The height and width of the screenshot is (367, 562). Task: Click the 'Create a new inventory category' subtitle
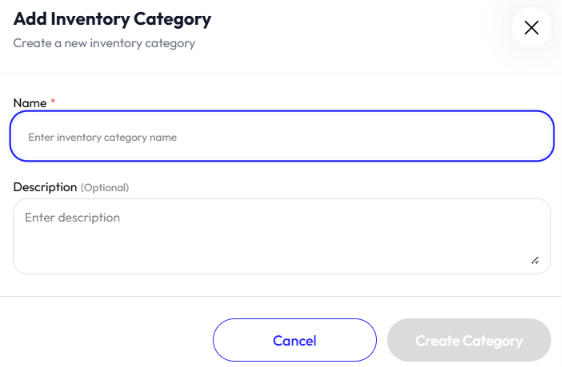104,43
